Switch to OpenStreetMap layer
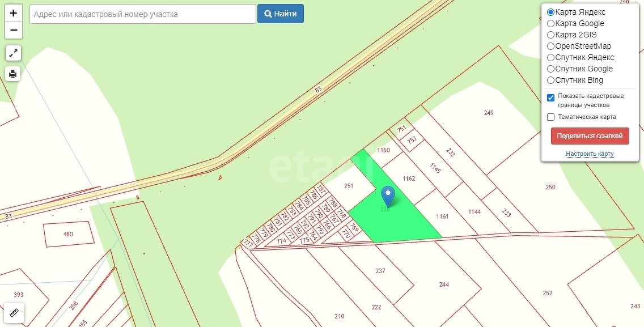 551,46
